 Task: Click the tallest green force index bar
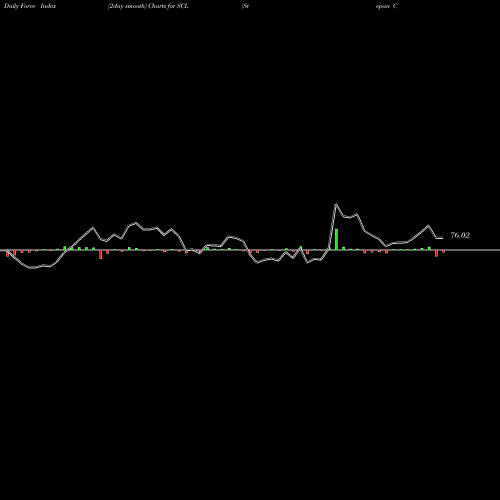pyautogui.click(x=336, y=239)
